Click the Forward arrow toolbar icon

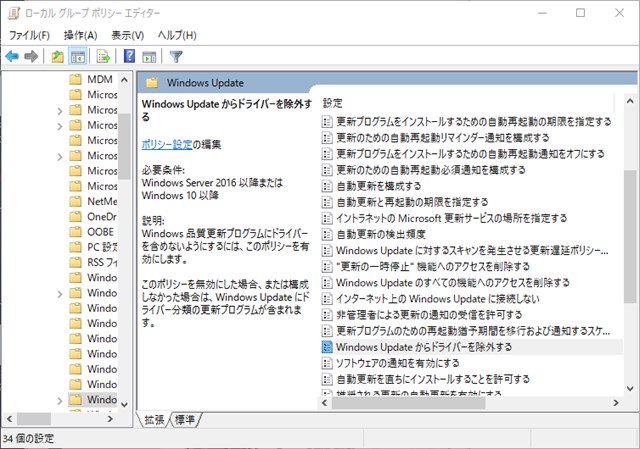click(x=31, y=56)
